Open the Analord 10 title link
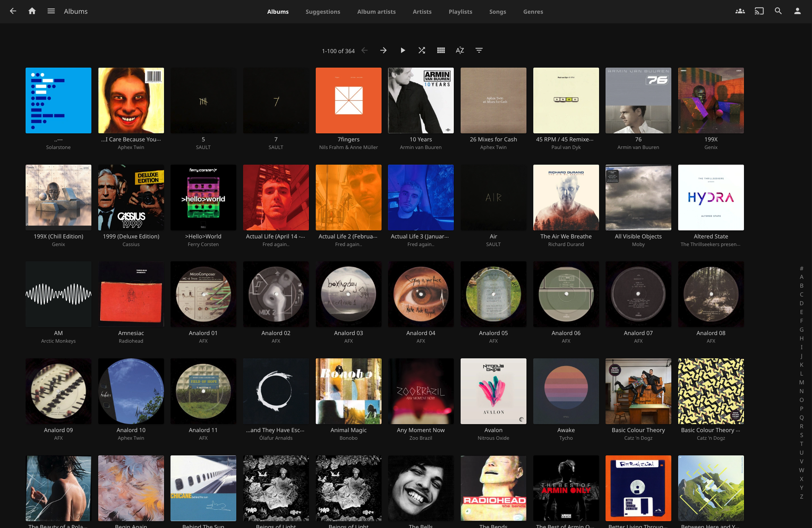Viewport: 812px width, 528px height. [x=131, y=430]
